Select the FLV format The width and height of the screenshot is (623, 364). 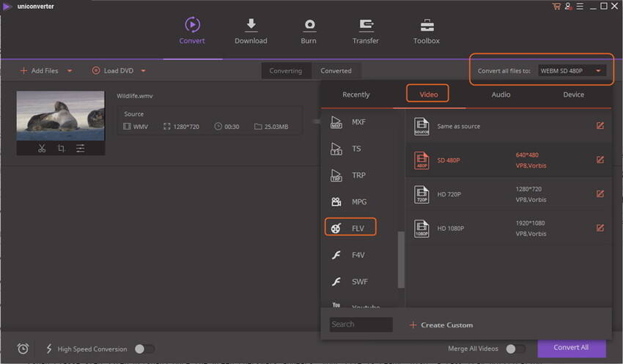point(350,228)
